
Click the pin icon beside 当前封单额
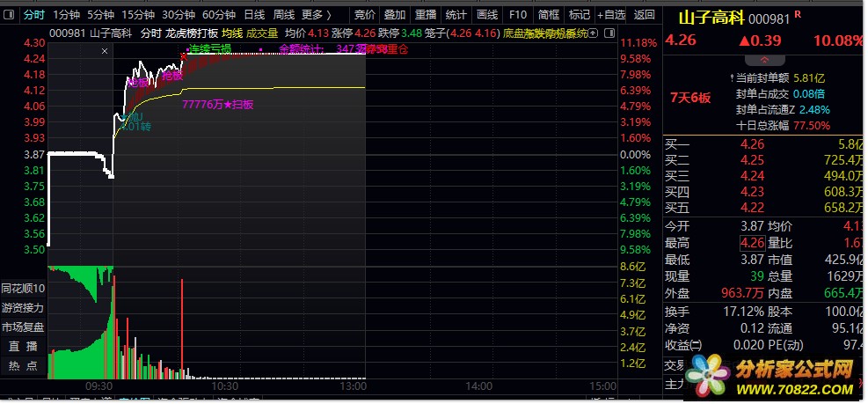tap(732, 78)
